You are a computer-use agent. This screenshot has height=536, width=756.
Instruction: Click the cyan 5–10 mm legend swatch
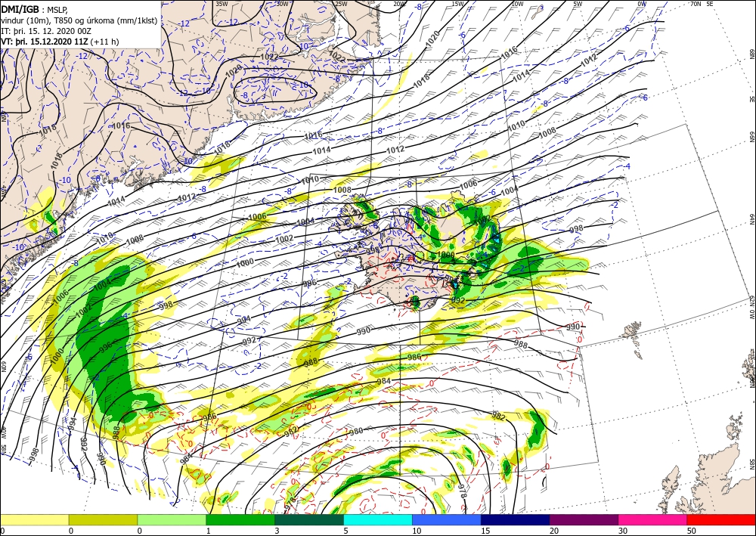coord(378,519)
